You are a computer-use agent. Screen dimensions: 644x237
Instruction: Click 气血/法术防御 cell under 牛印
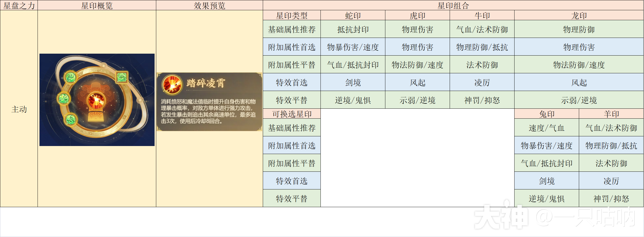pos(482,29)
